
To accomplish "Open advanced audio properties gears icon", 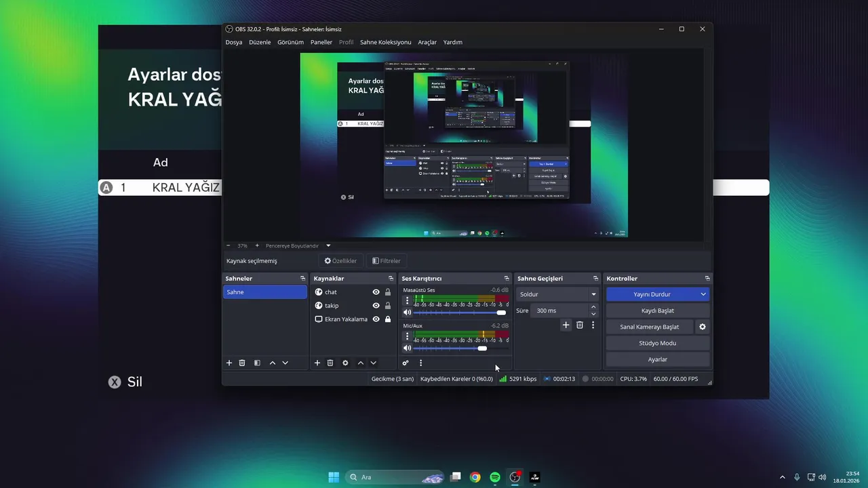I will point(406,363).
